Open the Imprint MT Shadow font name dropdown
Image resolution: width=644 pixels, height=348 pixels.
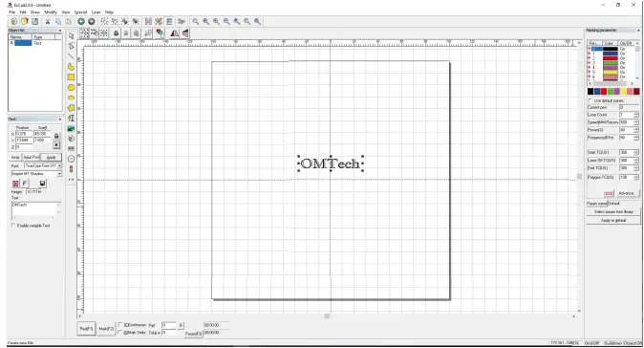coord(59,174)
